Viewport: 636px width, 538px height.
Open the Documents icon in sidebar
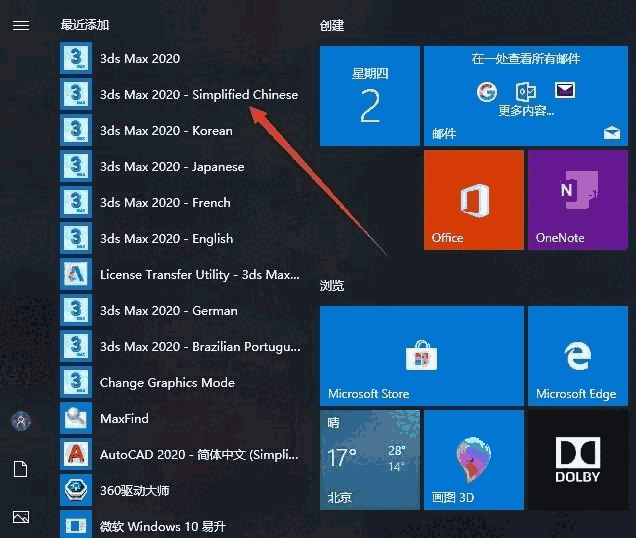tap(21, 469)
